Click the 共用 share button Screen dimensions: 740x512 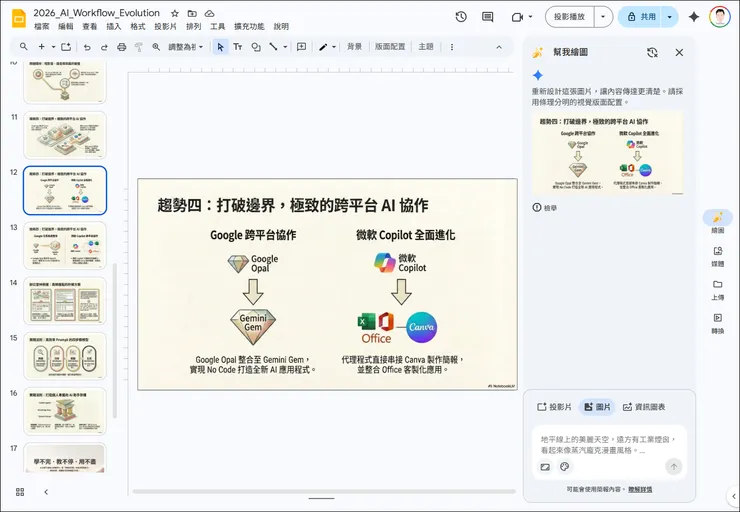640,17
